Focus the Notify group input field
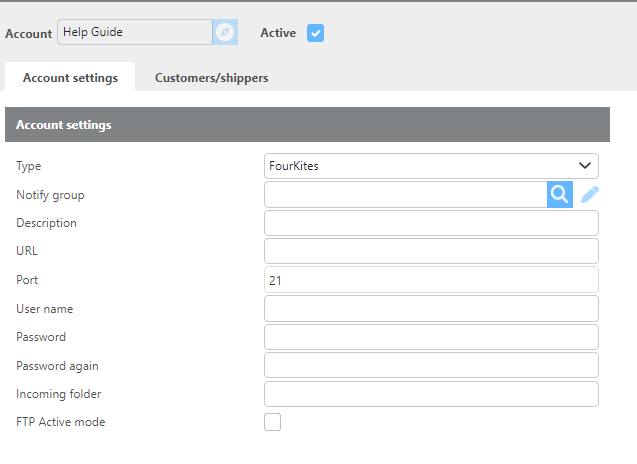The image size is (637, 464). point(406,195)
